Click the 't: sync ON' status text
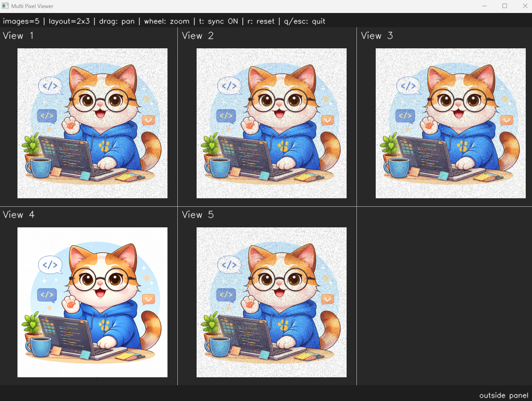532x401 pixels. click(219, 21)
